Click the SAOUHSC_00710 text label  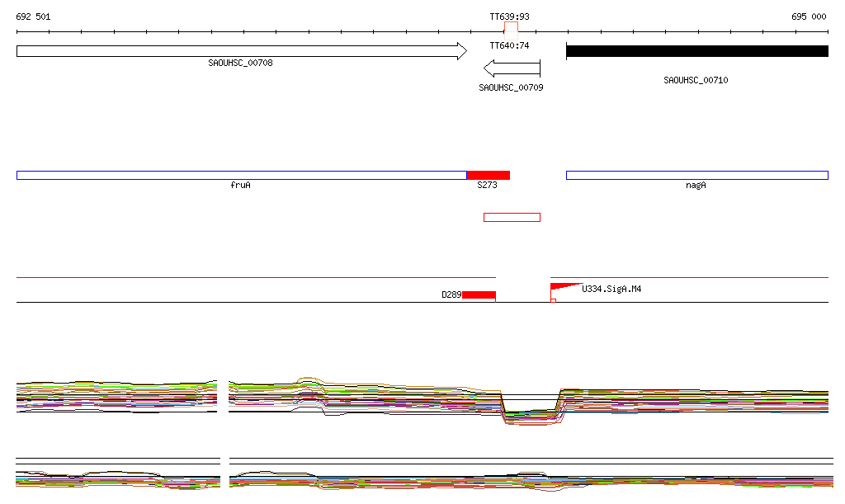pos(696,80)
